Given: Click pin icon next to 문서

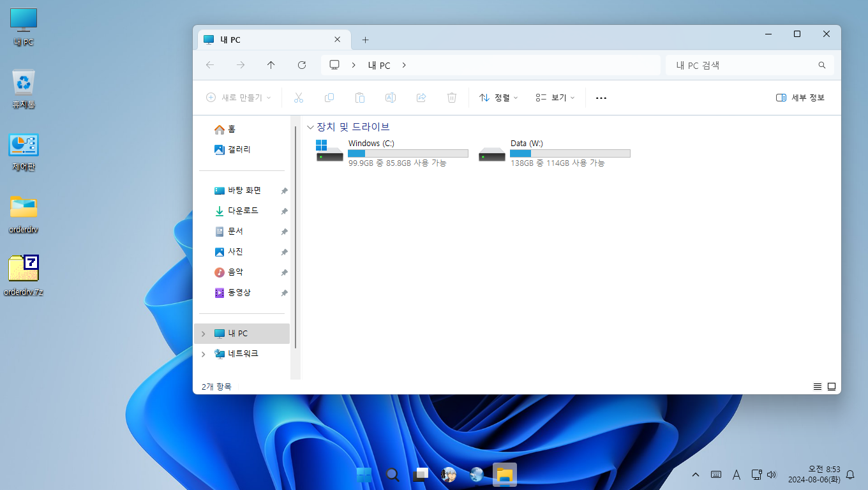Looking at the screenshot, I should coord(284,232).
